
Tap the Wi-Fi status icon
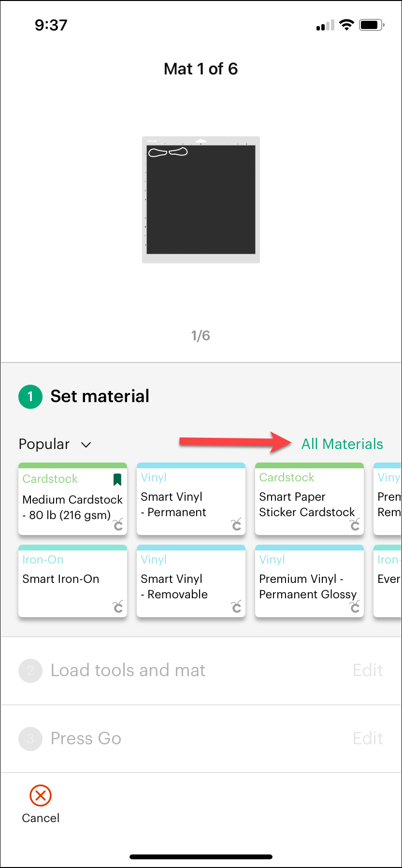346,25
